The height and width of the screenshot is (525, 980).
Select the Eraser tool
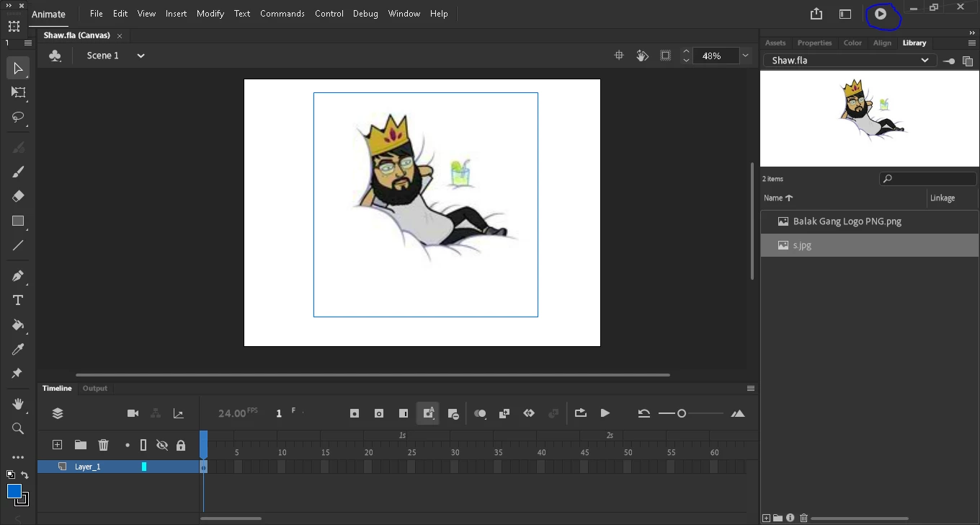(18, 196)
